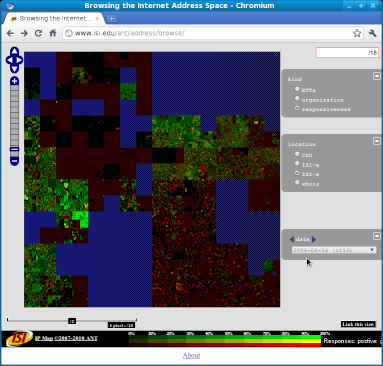This screenshot has width=383, height=366.
Task: Collapse the kind panel
Action: click(x=377, y=76)
